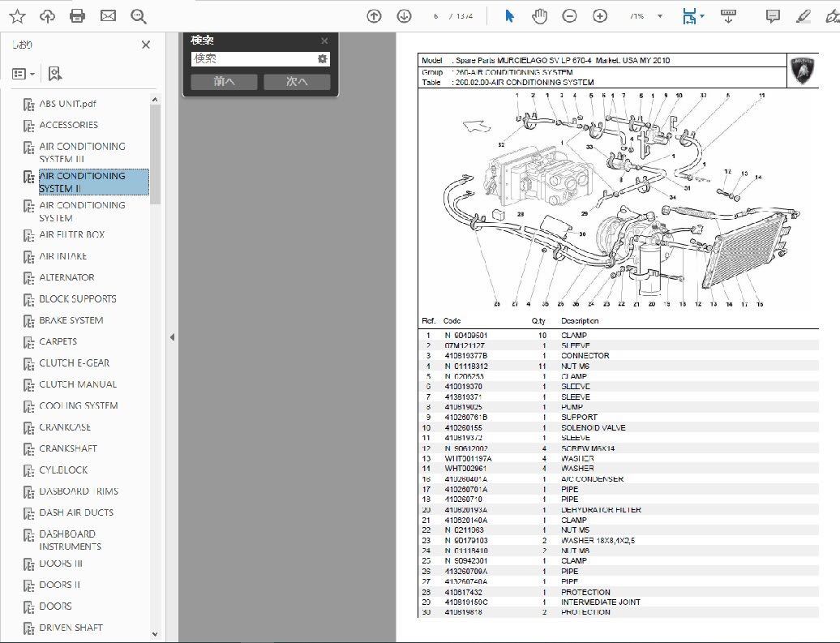Click the SOLENOID VALVE description text
840x643 pixels.
pyautogui.click(x=593, y=428)
